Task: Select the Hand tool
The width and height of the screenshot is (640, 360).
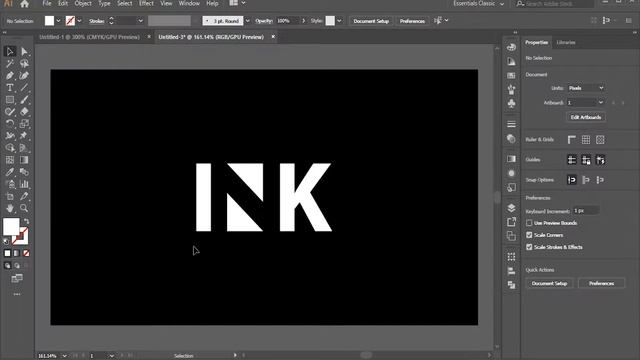Action: [x=10, y=208]
